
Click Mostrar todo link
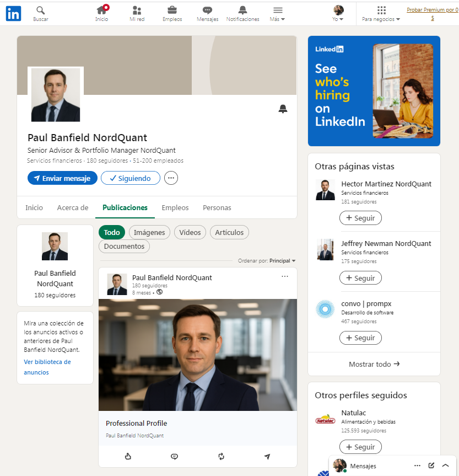374,364
